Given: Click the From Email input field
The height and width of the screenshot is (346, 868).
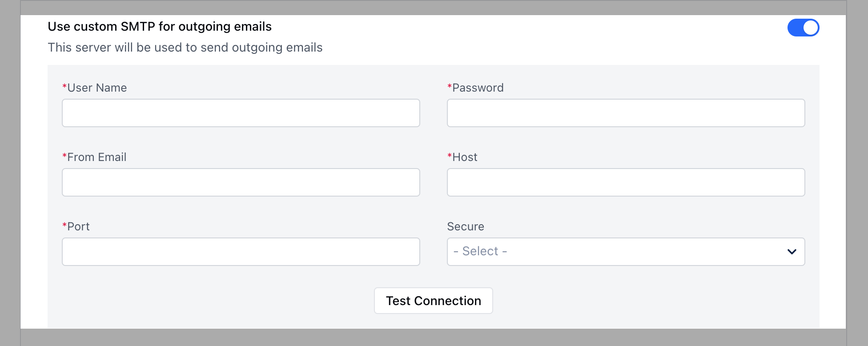Looking at the screenshot, I should [x=241, y=182].
